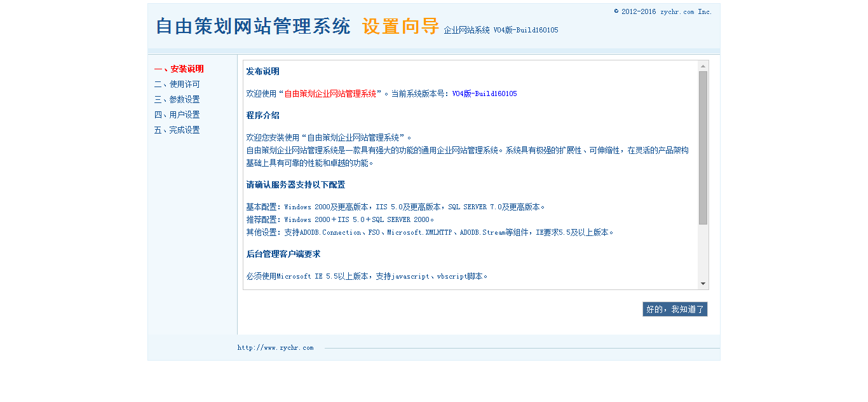Click the vertical scrollbar thumb

(703, 148)
